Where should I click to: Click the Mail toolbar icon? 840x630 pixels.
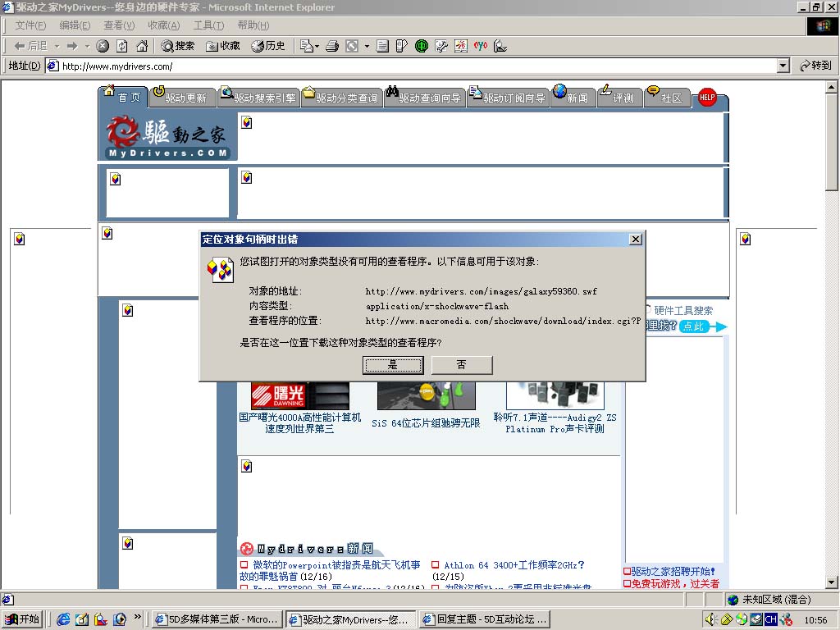307,46
